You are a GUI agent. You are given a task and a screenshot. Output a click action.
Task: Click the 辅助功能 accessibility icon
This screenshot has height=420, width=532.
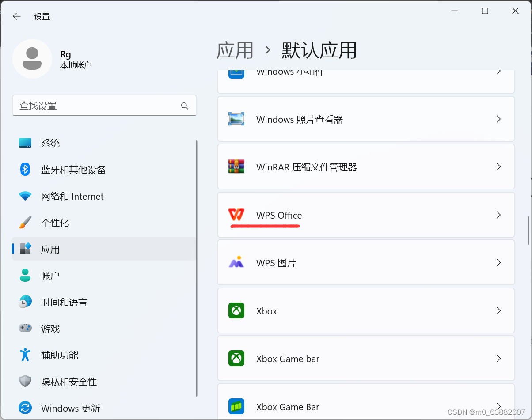click(x=25, y=355)
